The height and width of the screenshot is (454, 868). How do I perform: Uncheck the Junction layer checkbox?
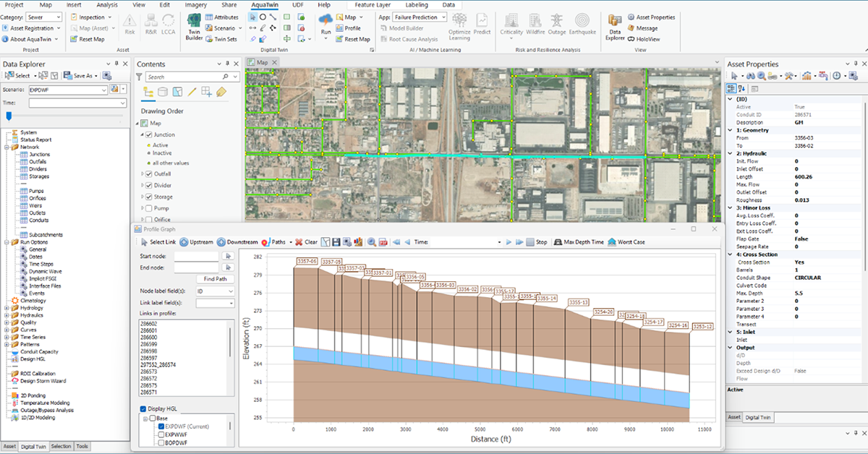[x=149, y=135]
